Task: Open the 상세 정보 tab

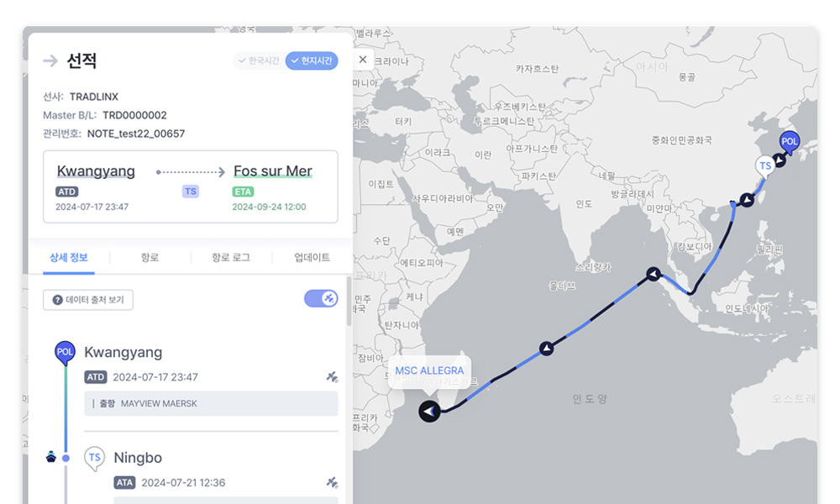Action: pyautogui.click(x=69, y=258)
